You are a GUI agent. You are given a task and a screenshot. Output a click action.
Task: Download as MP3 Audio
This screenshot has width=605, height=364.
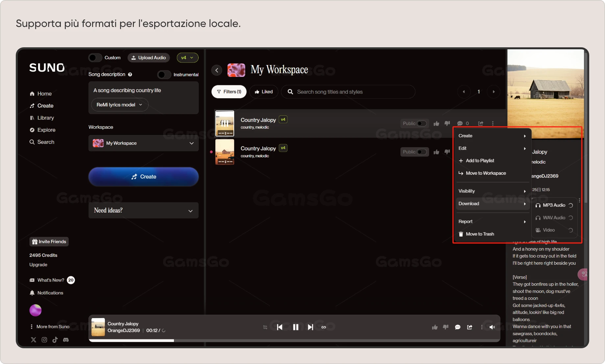coord(554,205)
